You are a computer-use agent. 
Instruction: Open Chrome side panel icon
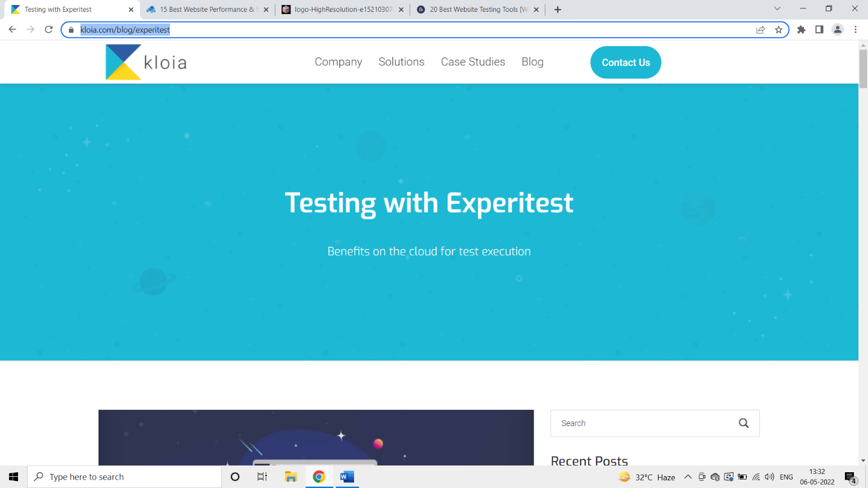point(819,30)
